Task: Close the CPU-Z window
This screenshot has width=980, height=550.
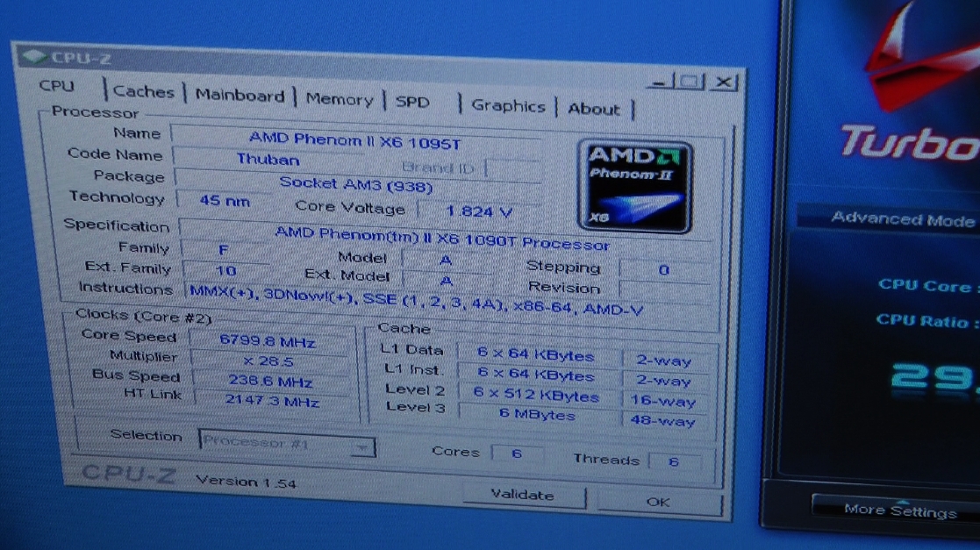Action: pyautogui.click(x=724, y=82)
